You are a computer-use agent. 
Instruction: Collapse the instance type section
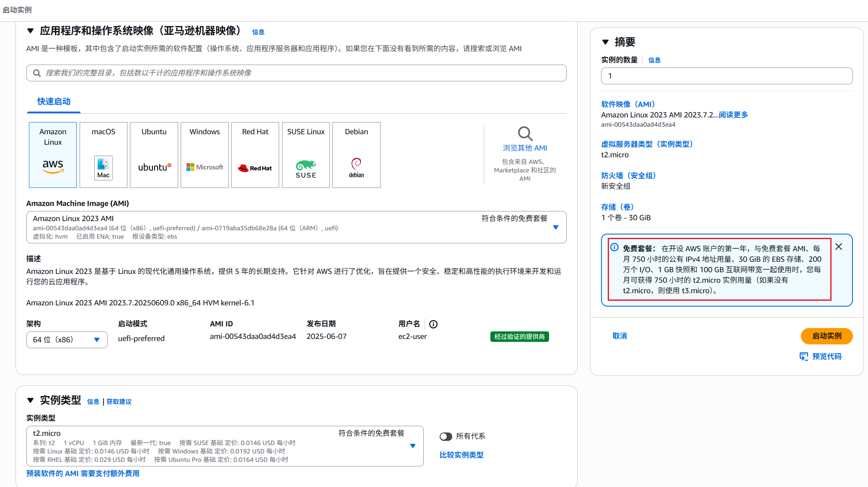tap(30, 401)
